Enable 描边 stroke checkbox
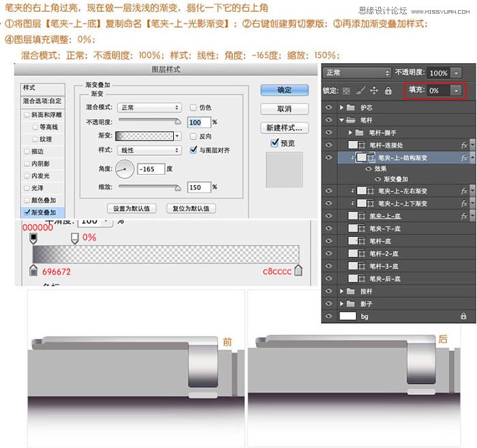Viewport: 477px width, 448px height. [27, 151]
